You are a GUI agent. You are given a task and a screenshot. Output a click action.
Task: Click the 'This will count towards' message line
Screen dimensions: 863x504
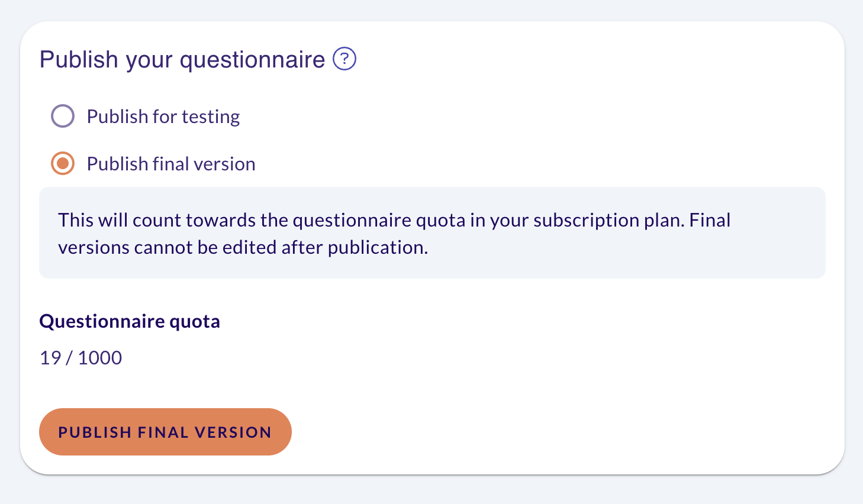point(394,220)
